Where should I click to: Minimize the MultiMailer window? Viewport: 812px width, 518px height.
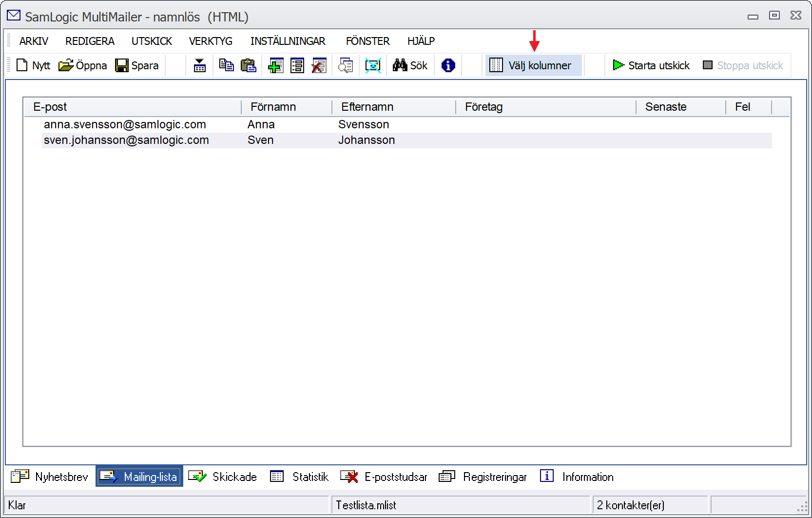[x=753, y=17]
